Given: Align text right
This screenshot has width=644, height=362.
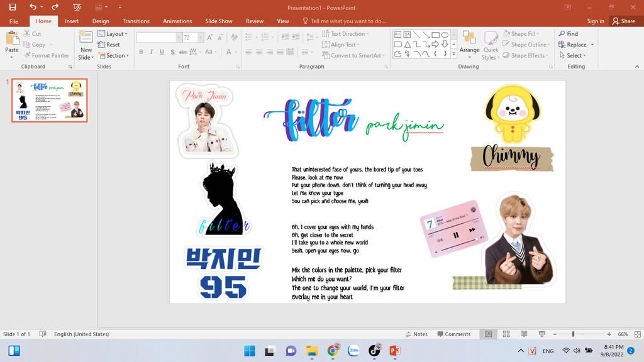Looking at the screenshot, I should pyautogui.click(x=269, y=52).
